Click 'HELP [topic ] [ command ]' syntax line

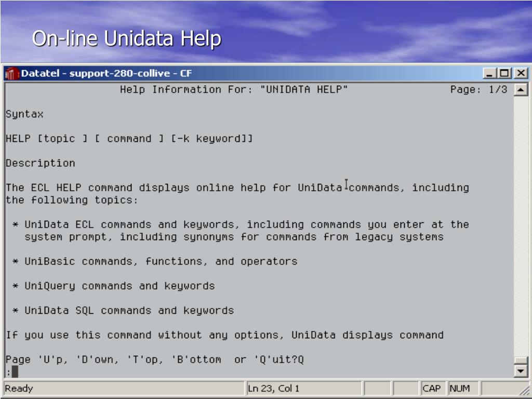coord(129,139)
